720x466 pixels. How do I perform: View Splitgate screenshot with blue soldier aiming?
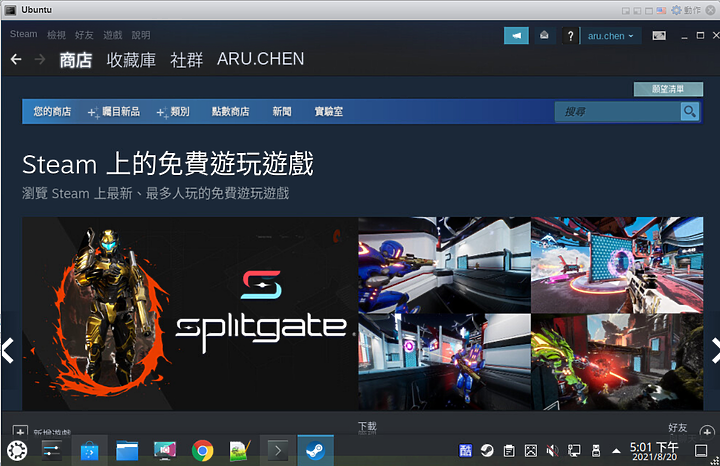(444, 265)
